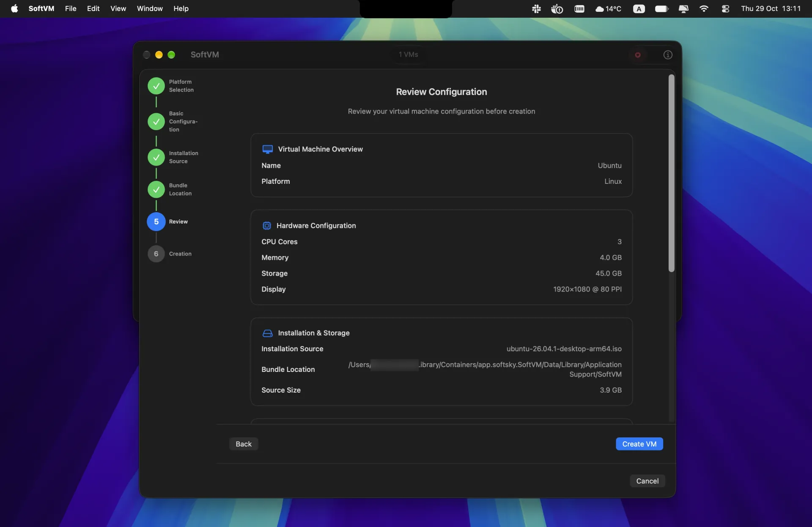This screenshot has width=812, height=527.
Task: Open the View menu
Action: (118, 8)
